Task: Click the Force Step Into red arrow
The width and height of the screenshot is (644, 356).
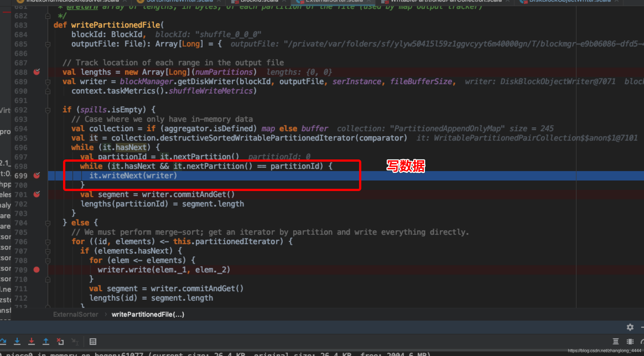Action: [x=32, y=342]
